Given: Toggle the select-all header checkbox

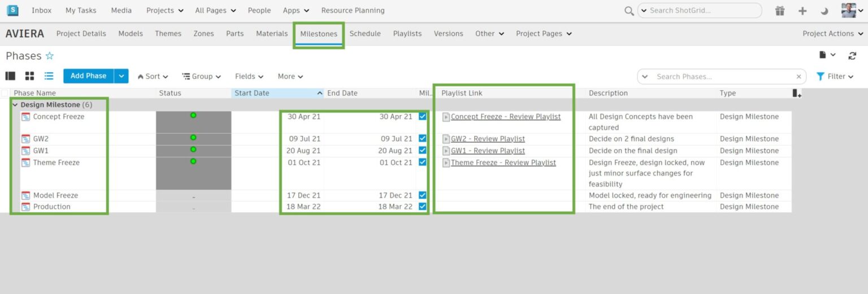Looking at the screenshot, I should click(x=5, y=93).
